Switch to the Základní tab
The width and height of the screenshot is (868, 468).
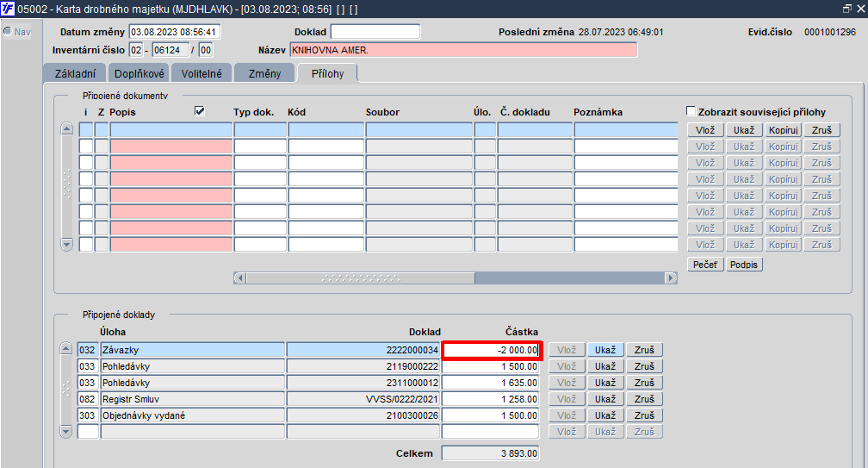pyautogui.click(x=75, y=73)
